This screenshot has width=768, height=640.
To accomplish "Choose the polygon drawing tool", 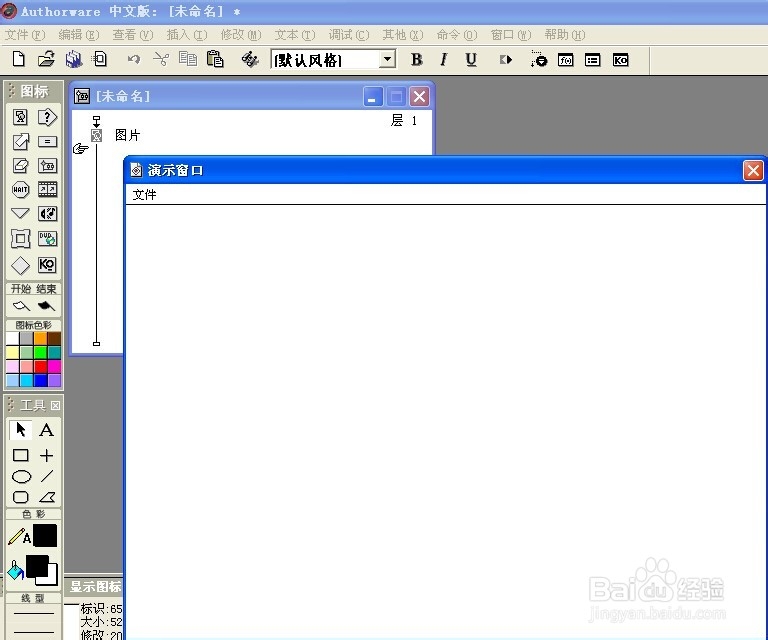I will (47, 497).
